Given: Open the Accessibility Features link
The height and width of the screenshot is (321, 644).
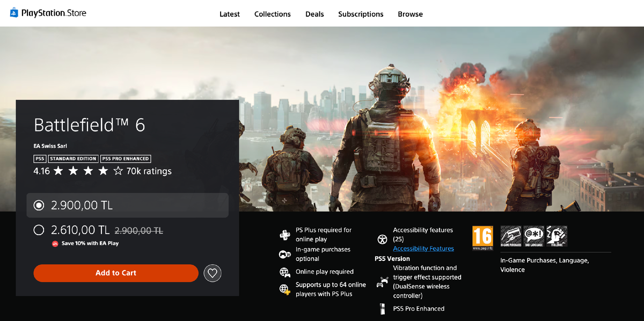Looking at the screenshot, I should tap(423, 249).
